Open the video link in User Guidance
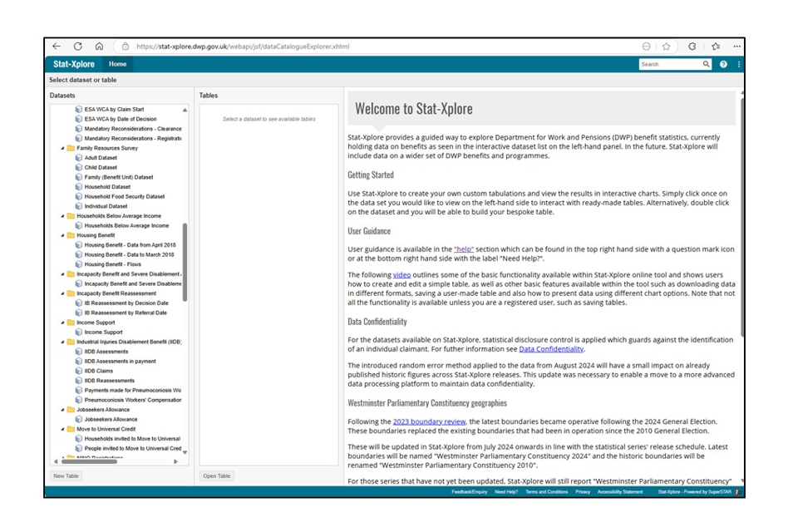Image resolution: width=798 pixels, height=532 pixels. tap(401, 275)
